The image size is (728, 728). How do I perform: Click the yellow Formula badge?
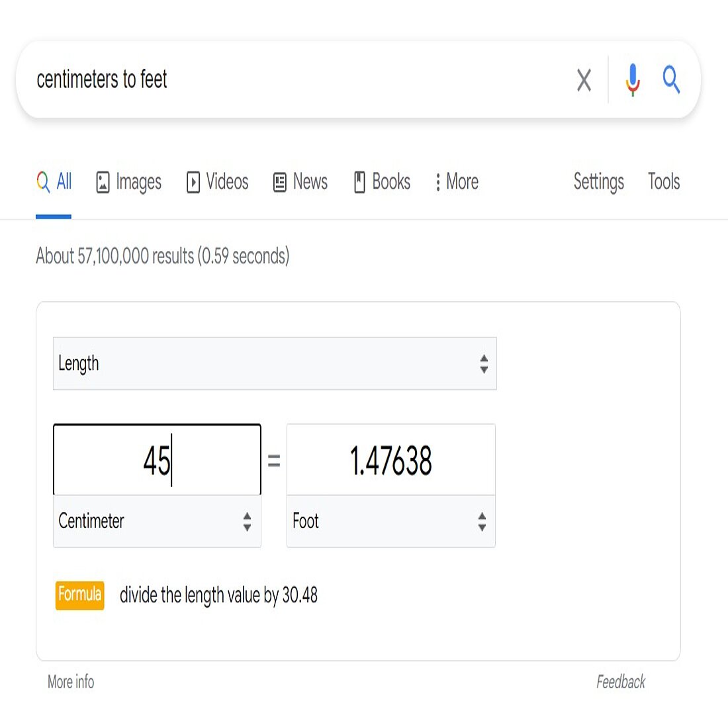coord(79,595)
